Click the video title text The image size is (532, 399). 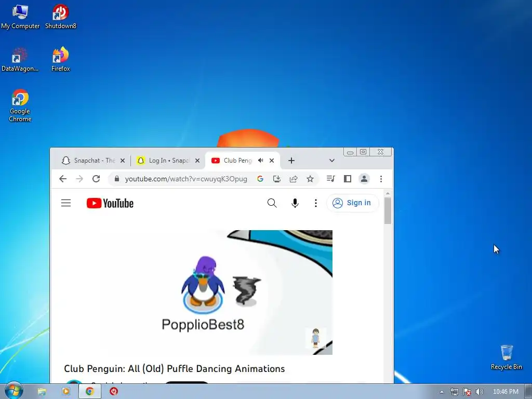click(x=175, y=368)
